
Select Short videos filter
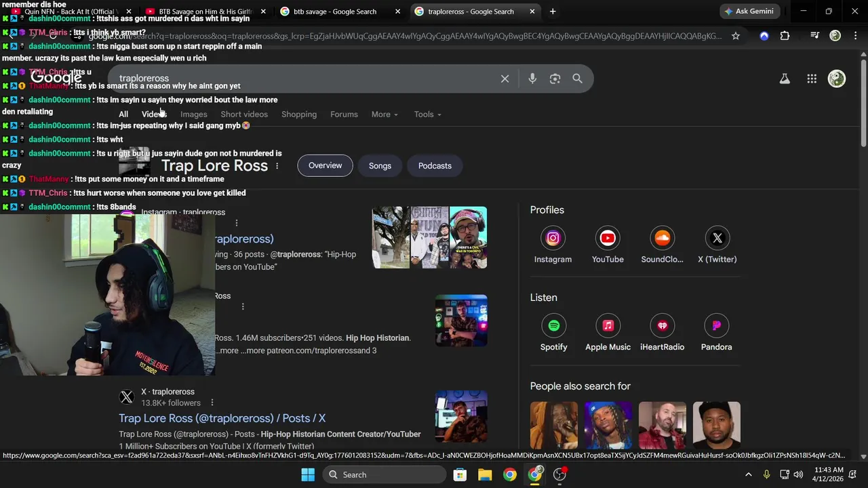[x=244, y=115]
